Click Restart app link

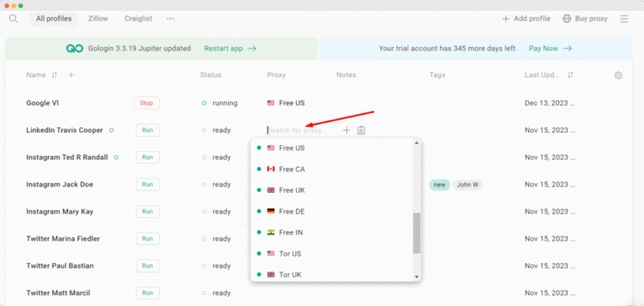click(x=231, y=49)
